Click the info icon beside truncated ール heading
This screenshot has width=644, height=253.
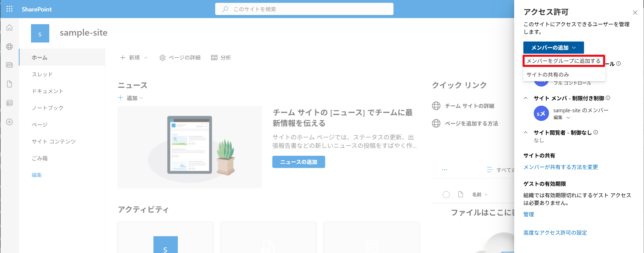point(619,64)
